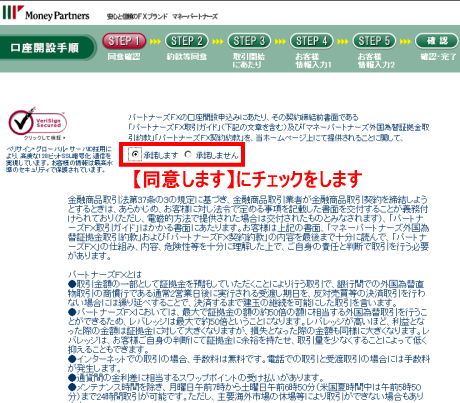Select the STEP 4 badge

312,41
